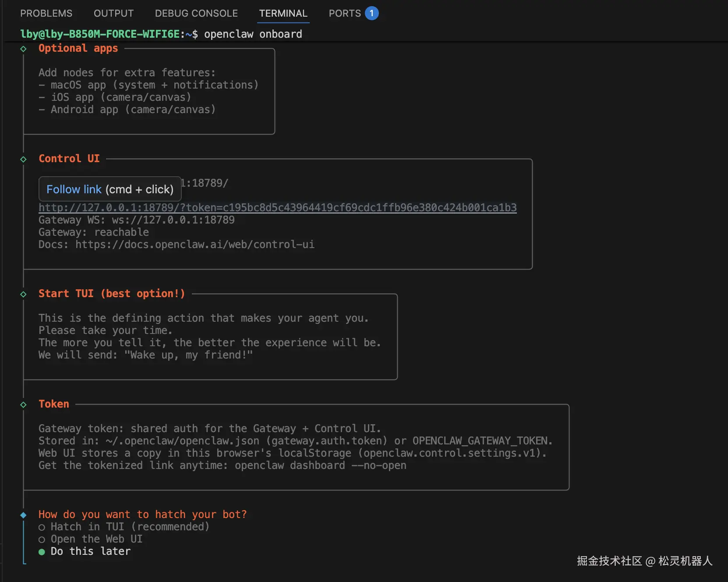The height and width of the screenshot is (582, 728).
Task: Click 'How do you want to hatch your bot?'
Action: (143, 515)
